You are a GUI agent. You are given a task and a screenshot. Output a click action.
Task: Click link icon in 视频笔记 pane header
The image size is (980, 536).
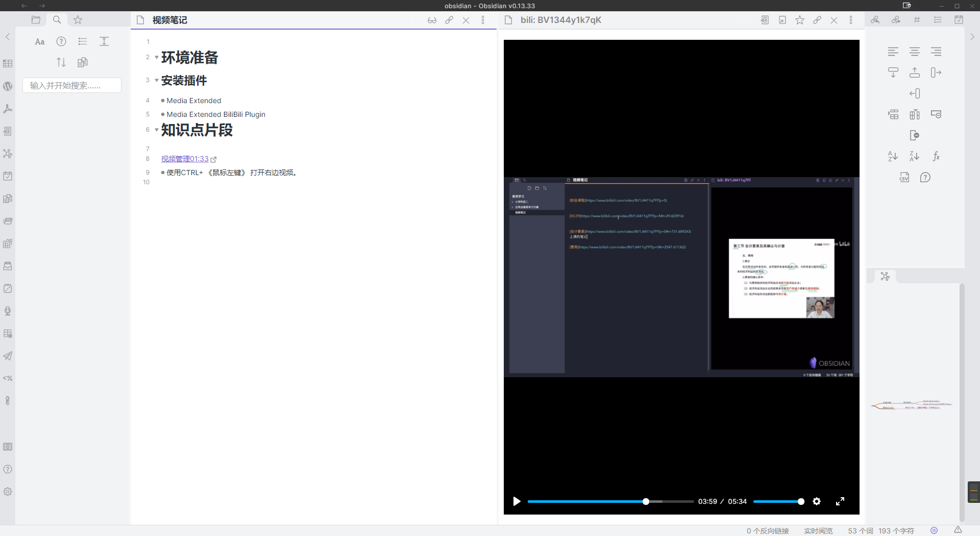point(449,20)
